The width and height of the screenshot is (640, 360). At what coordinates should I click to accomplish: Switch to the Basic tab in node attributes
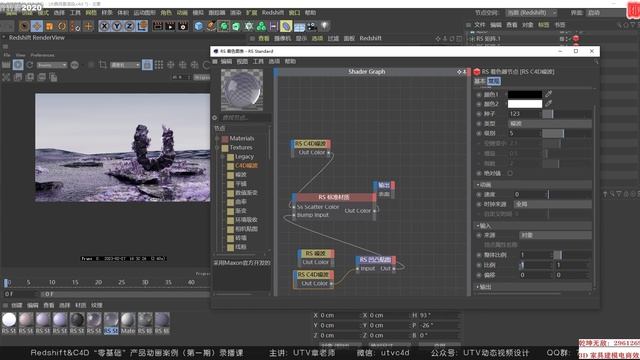(x=479, y=81)
